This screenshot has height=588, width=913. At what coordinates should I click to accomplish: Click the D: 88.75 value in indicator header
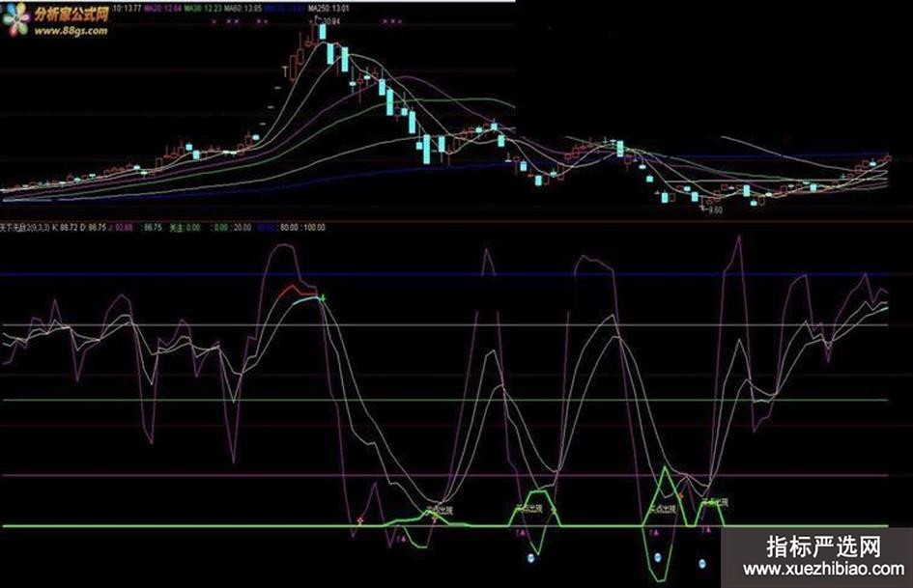click(93, 227)
